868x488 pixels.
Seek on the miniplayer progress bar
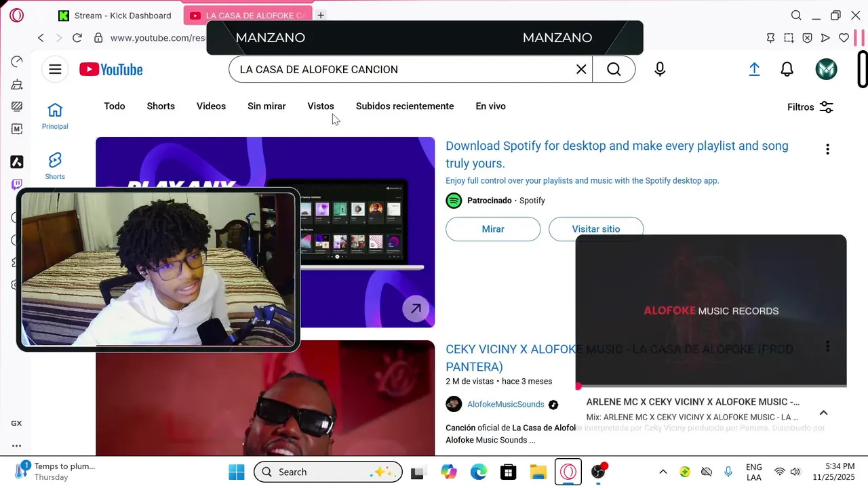pos(711,386)
